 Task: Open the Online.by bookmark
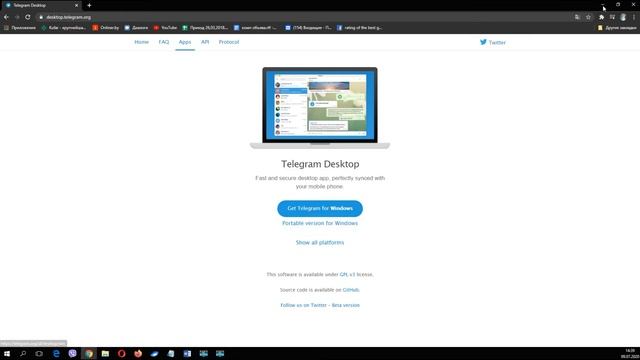pyautogui.click(x=106, y=28)
